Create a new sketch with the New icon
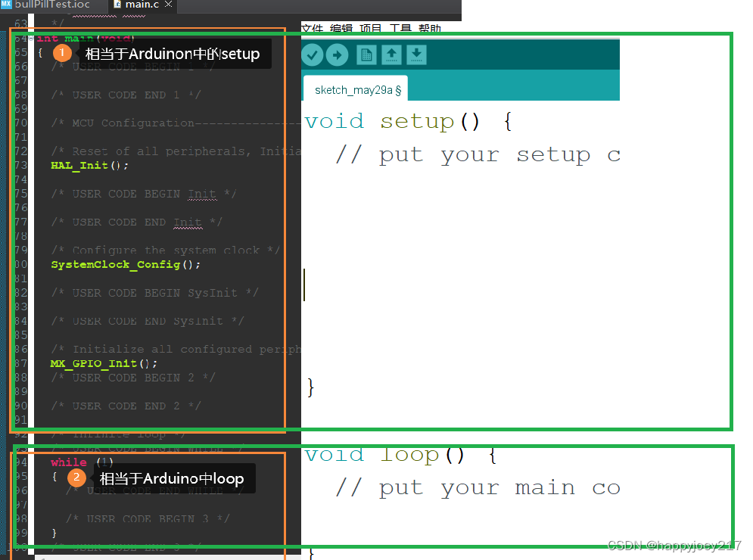Image resolution: width=753 pixels, height=560 pixels. tap(366, 54)
